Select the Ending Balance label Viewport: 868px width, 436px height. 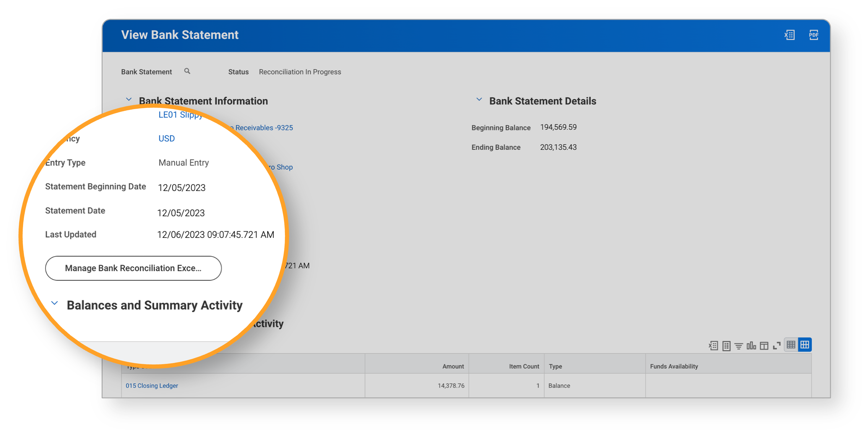(496, 147)
